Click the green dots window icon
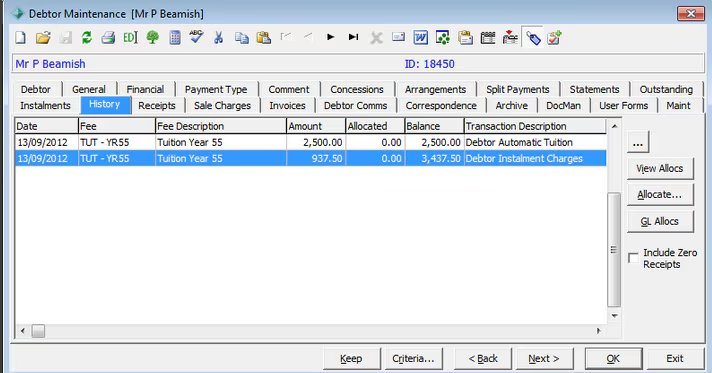 [443, 38]
